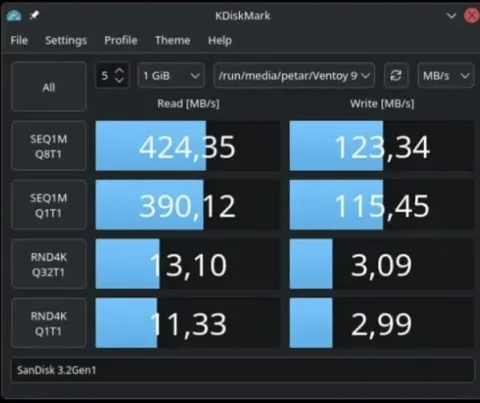
Task: Expand the Ventoy drive path dropdown
Action: (294, 76)
